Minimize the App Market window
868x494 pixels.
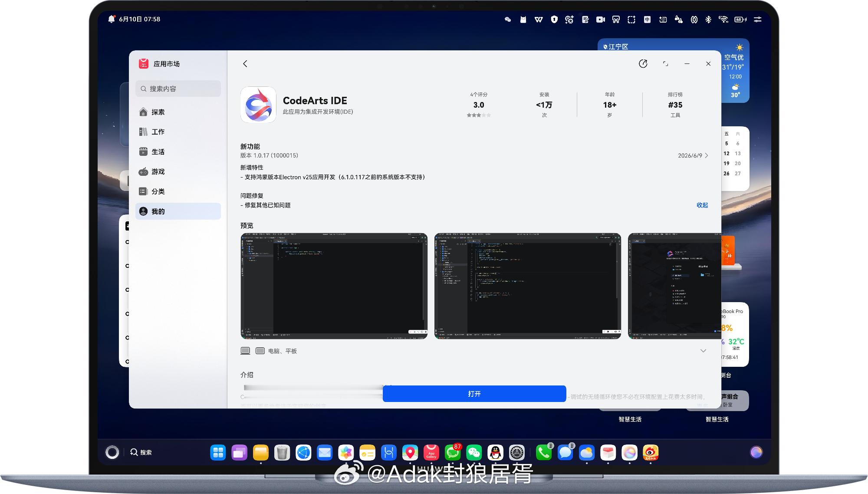tap(687, 64)
